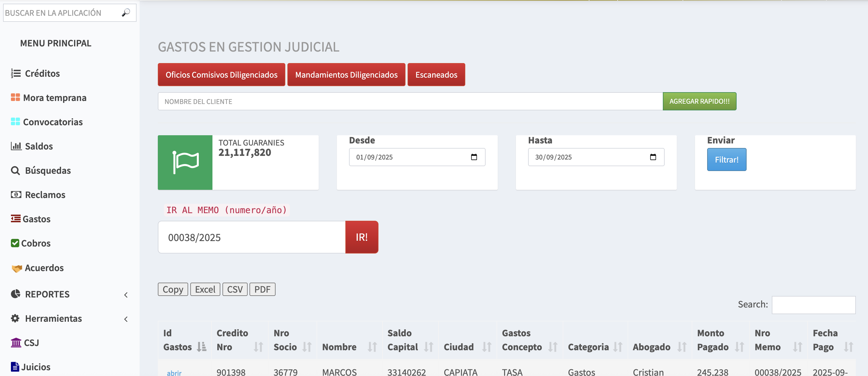Click the Mora temprana orange grid icon
This screenshot has width=868, height=376.
coord(15,97)
